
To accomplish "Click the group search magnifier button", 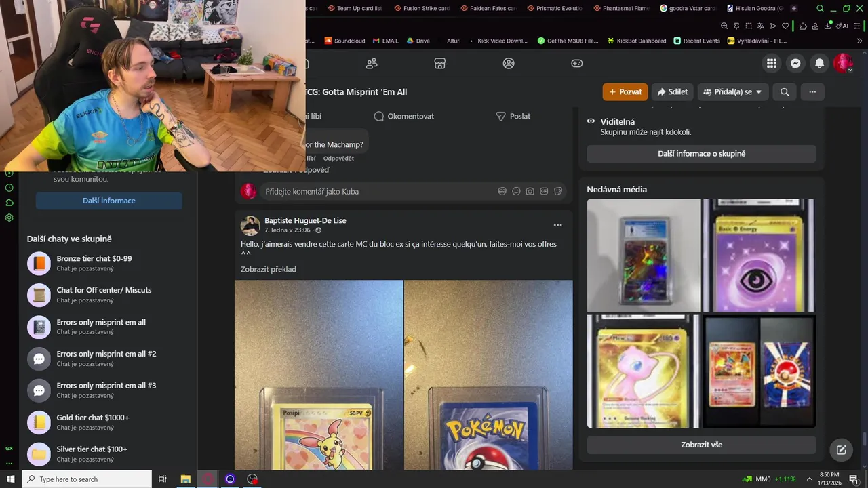I will pos(785,91).
